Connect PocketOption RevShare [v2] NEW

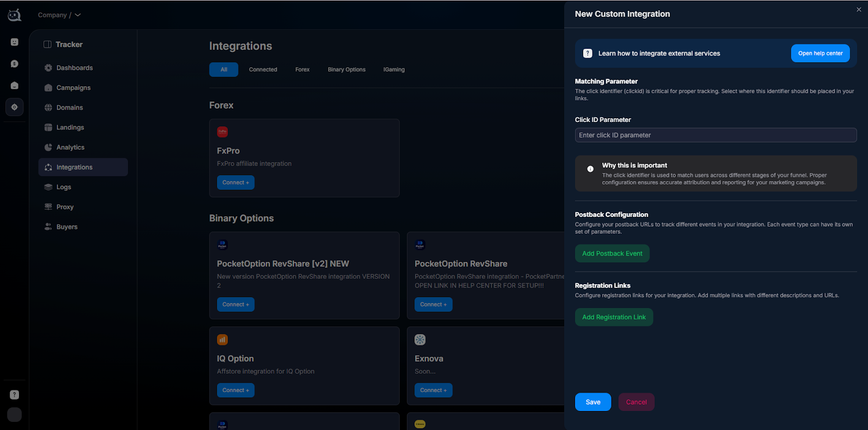point(235,305)
